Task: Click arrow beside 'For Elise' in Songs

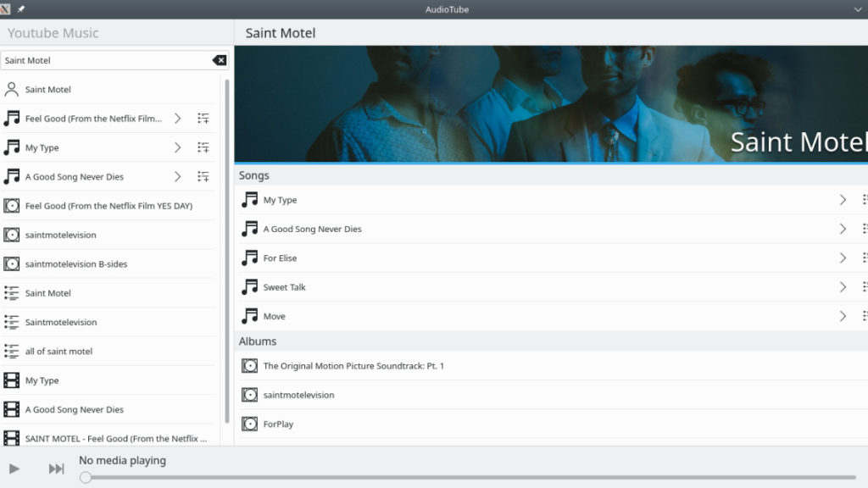Action: pyautogui.click(x=843, y=258)
